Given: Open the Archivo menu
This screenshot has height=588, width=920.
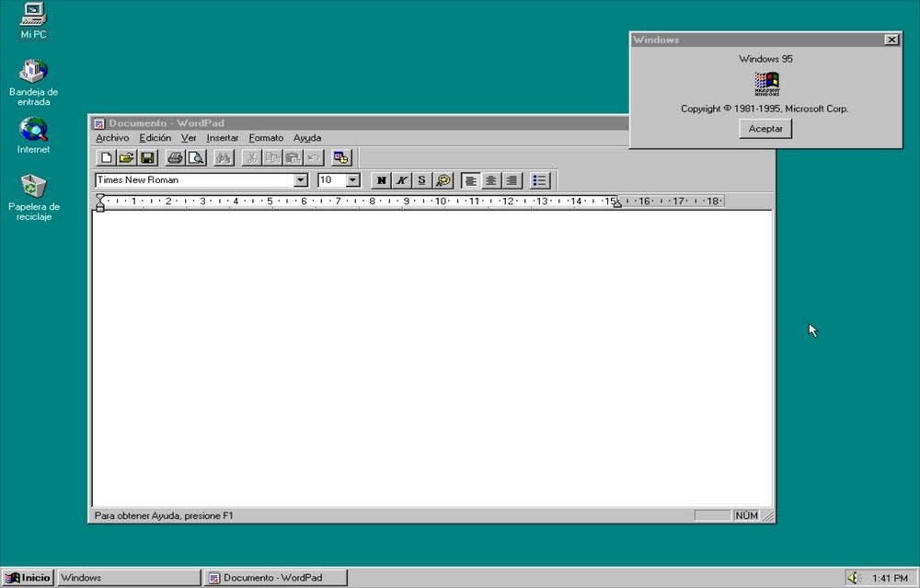Looking at the screenshot, I should tap(111, 137).
